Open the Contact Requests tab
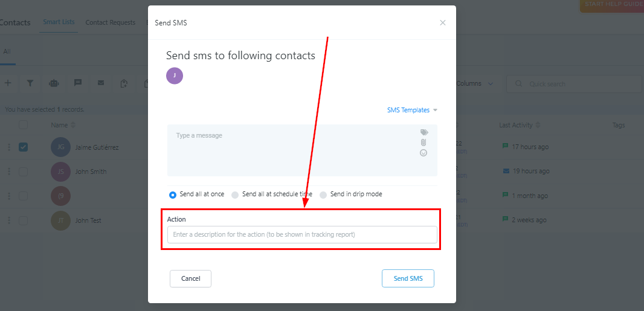This screenshot has height=311, width=644. [x=110, y=22]
